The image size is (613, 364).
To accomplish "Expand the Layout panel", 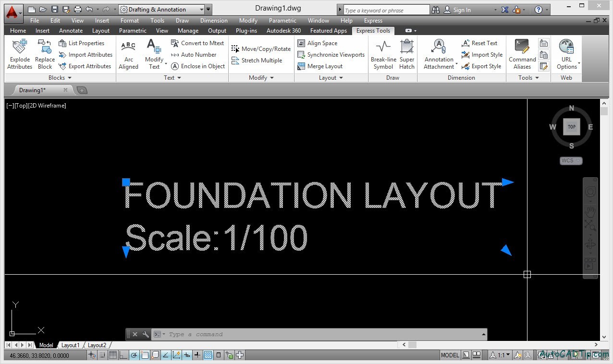I will point(331,78).
